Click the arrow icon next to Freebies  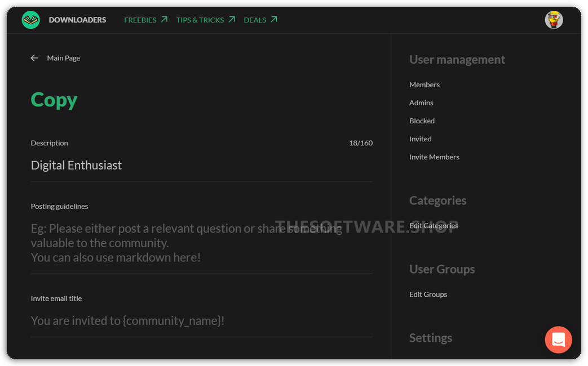[x=164, y=20]
